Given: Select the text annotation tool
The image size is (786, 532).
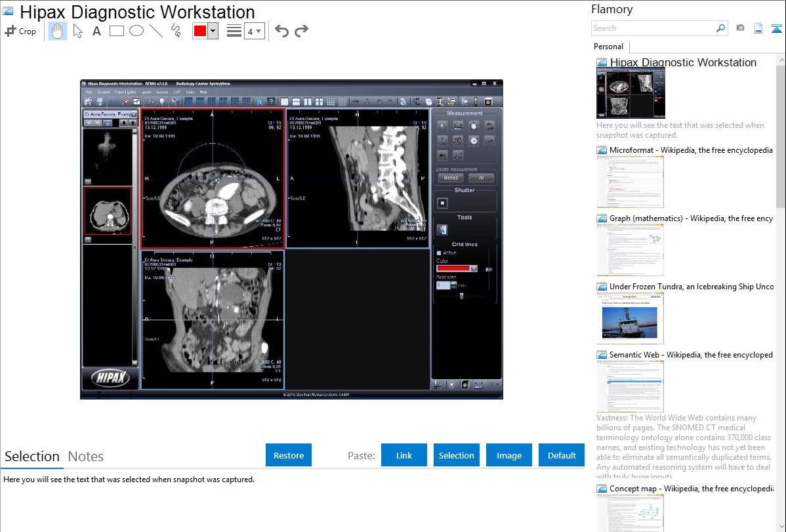Looking at the screenshot, I should pos(96,31).
